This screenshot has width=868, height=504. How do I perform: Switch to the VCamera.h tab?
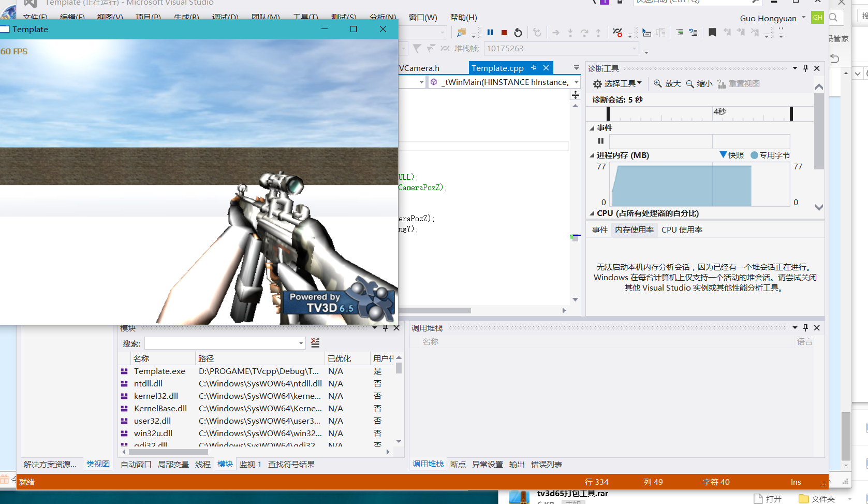(419, 68)
